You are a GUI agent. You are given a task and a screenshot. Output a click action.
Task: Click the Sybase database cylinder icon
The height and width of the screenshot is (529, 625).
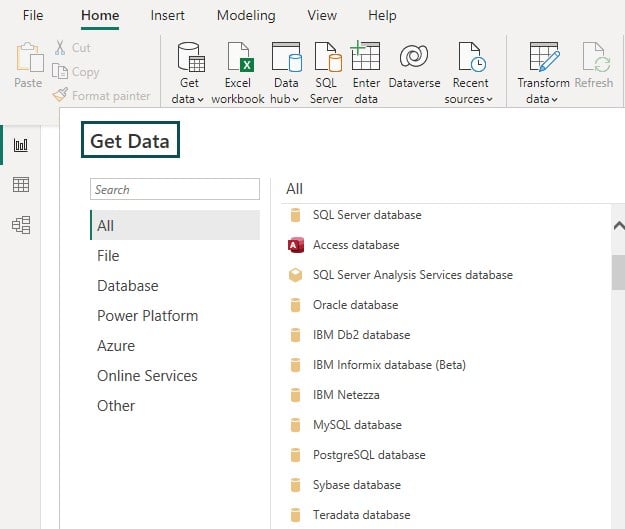[x=295, y=485]
